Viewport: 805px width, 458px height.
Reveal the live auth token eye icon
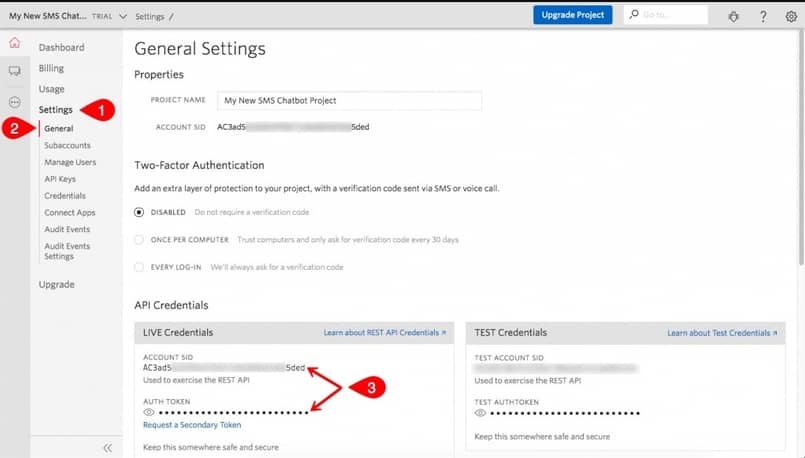pos(149,412)
